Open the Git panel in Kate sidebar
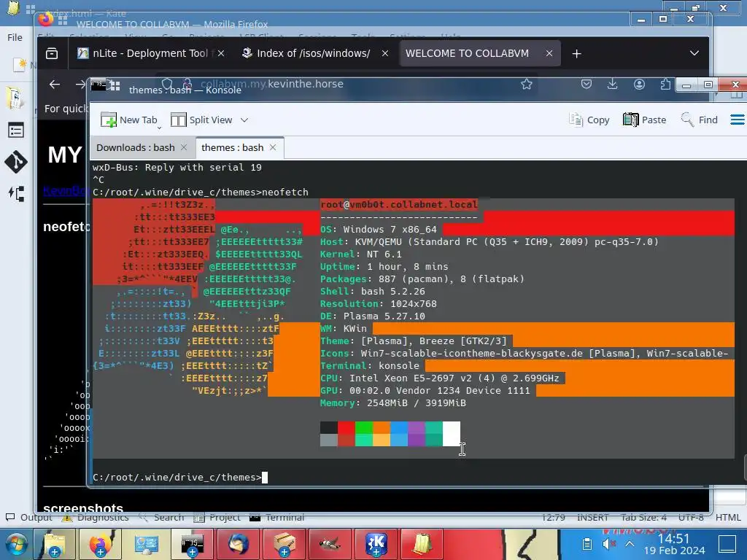The height and width of the screenshot is (560, 747). (x=16, y=162)
